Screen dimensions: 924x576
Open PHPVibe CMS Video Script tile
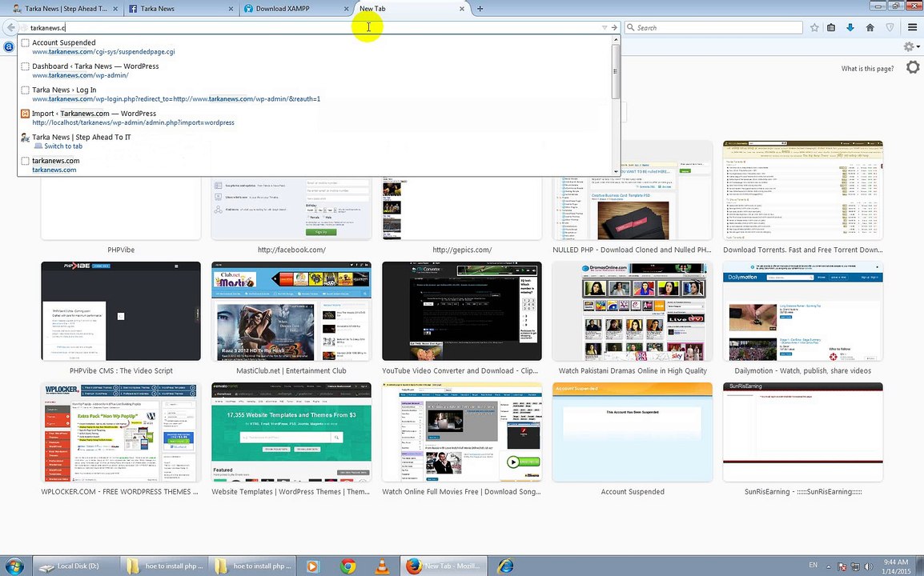coord(121,311)
